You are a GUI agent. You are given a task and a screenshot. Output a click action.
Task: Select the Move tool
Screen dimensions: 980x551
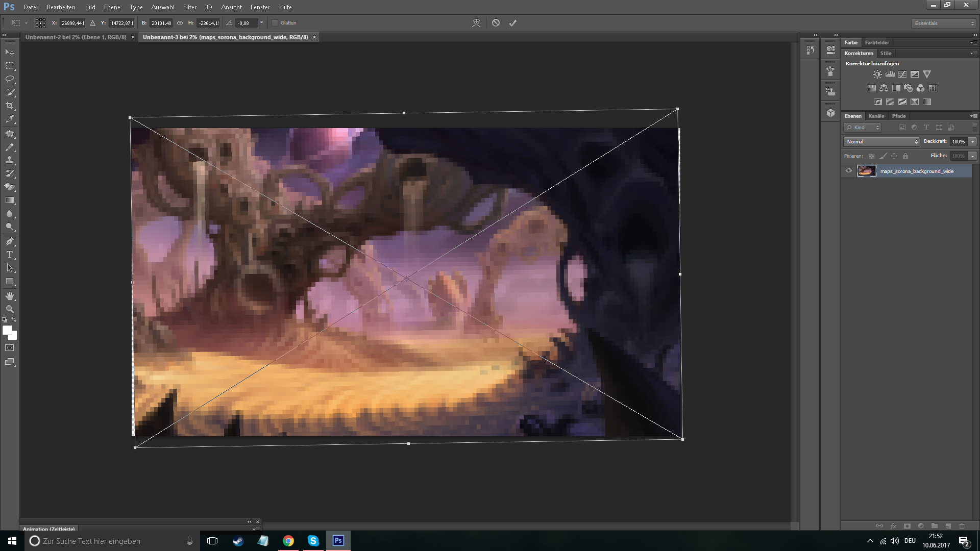(x=10, y=53)
